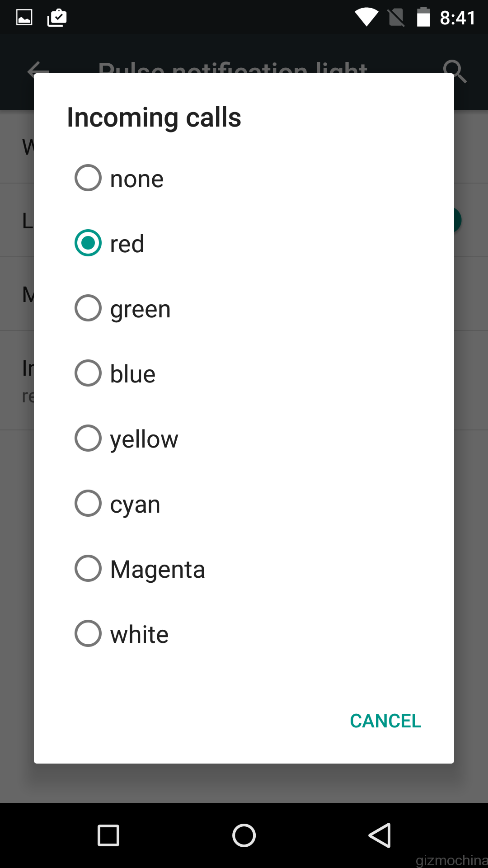Select the cyan radio button

[88, 503]
